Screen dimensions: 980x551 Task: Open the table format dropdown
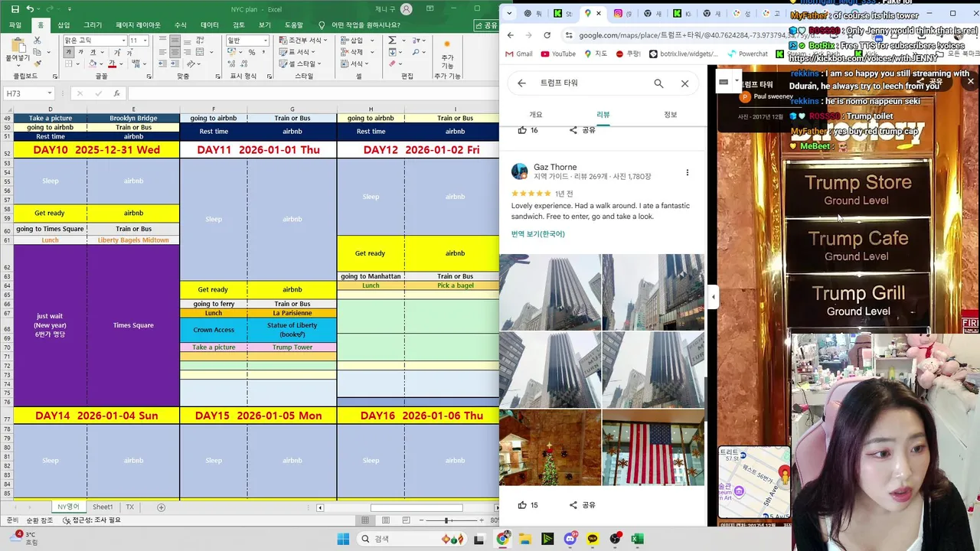pyautogui.click(x=299, y=52)
